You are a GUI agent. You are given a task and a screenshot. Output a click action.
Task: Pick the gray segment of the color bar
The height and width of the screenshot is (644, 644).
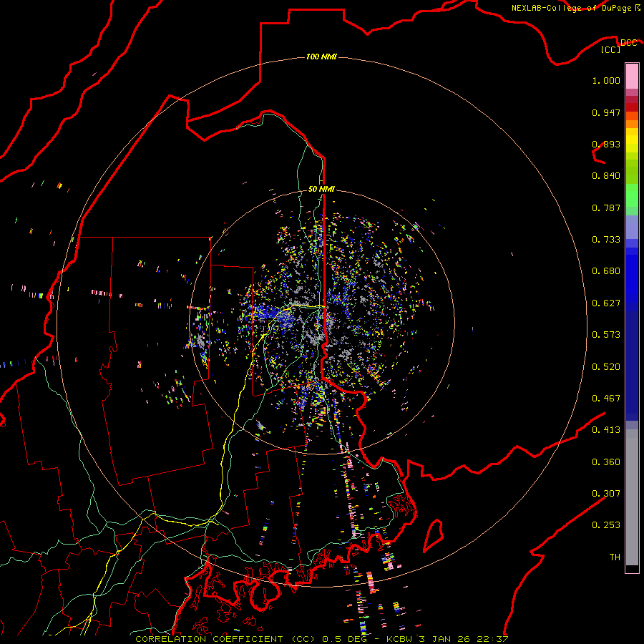click(x=632, y=497)
